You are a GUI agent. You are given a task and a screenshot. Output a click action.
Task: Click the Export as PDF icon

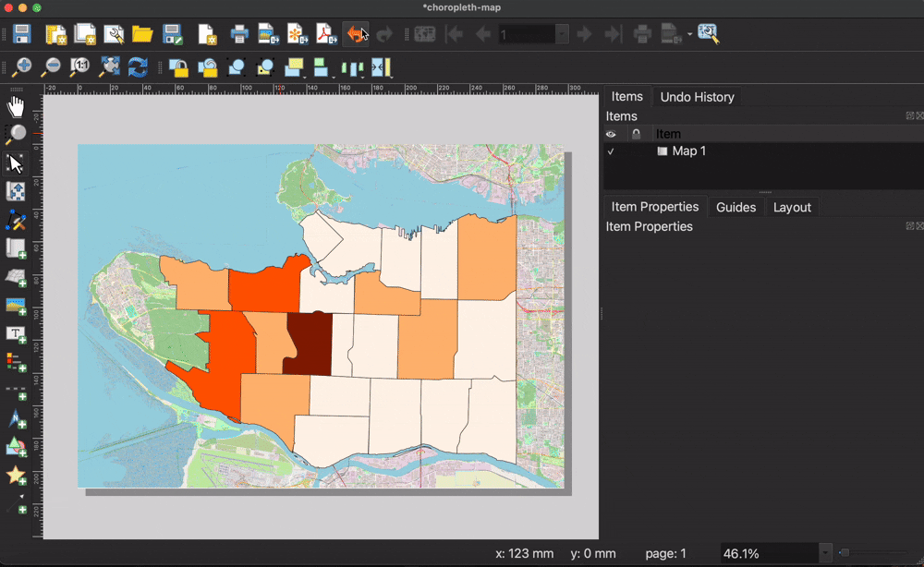coord(326,35)
